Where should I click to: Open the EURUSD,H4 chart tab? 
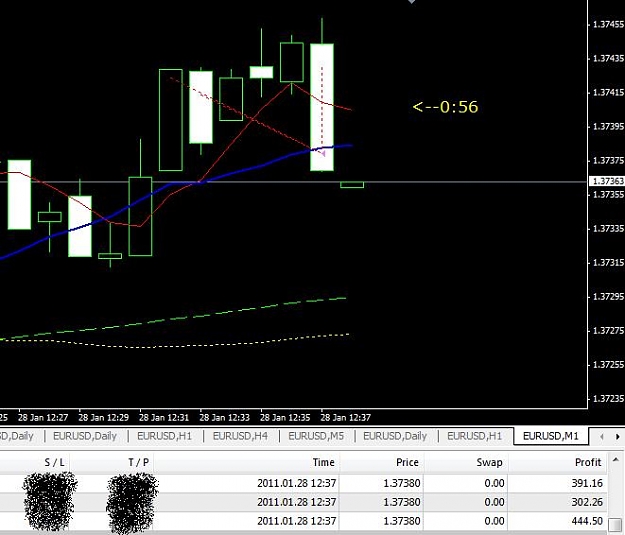click(240, 436)
